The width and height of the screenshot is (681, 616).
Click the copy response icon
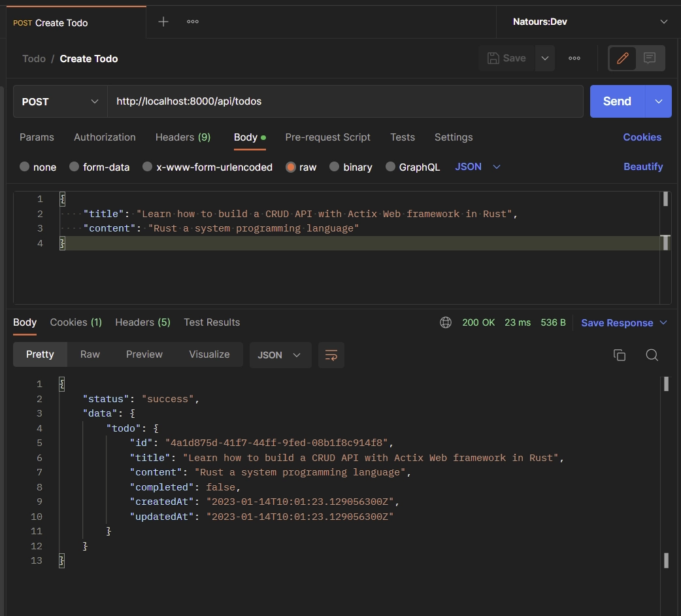pos(620,355)
